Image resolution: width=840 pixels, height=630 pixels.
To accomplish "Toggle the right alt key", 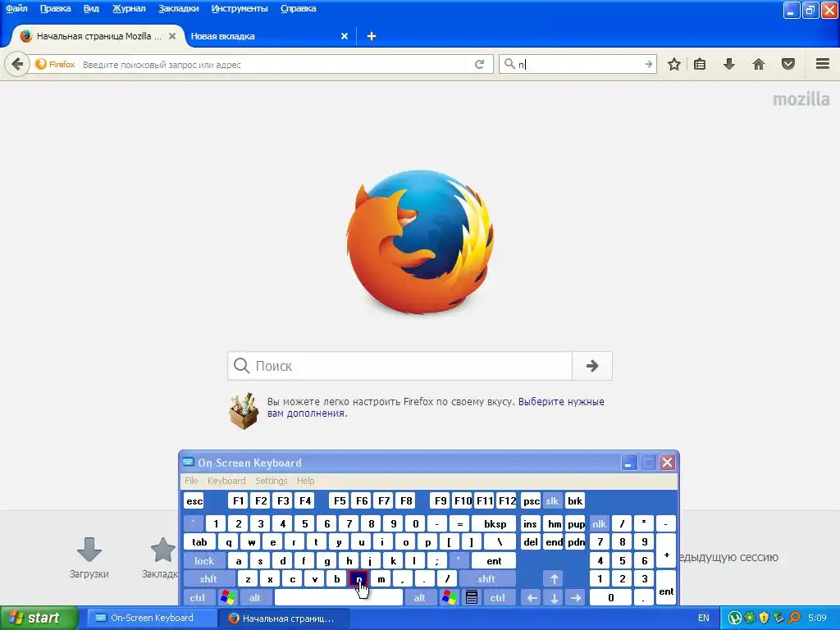I will pyautogui.click(x=420, y=597).
